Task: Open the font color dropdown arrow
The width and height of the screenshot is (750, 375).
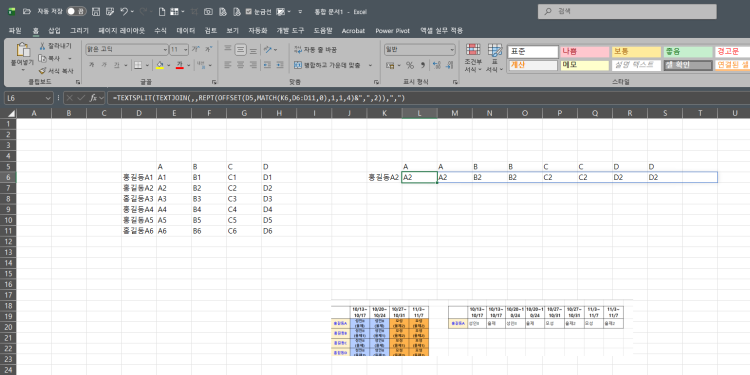Action: click(189, 65)
